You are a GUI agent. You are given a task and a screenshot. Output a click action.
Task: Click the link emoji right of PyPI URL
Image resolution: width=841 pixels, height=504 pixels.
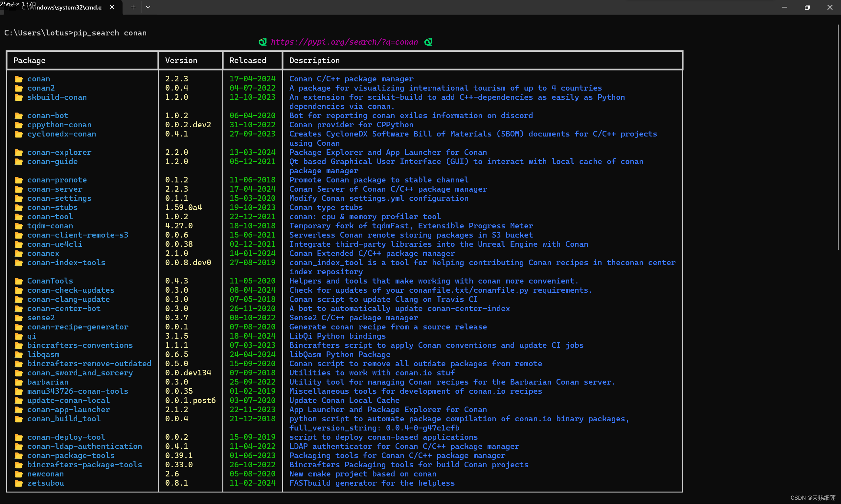pos(428,42)
